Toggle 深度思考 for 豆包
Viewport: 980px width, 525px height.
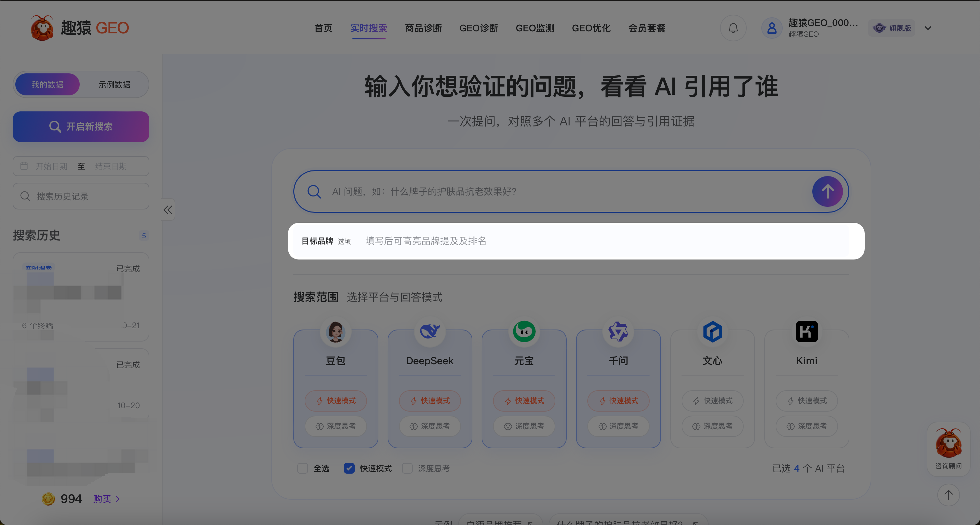[x=336, y=426]
